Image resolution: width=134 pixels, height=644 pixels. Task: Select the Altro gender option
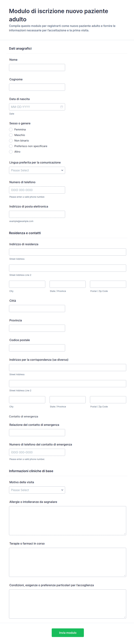11,152
